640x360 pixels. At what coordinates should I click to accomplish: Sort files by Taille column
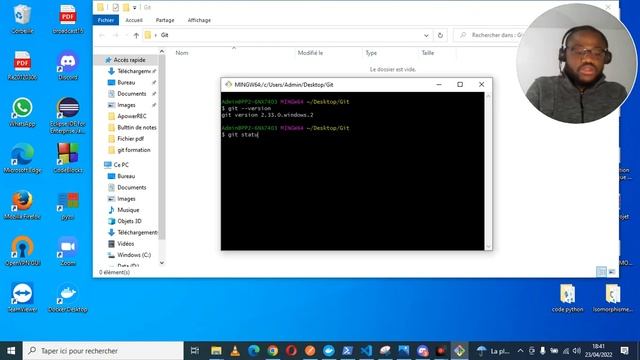[428, 53]
